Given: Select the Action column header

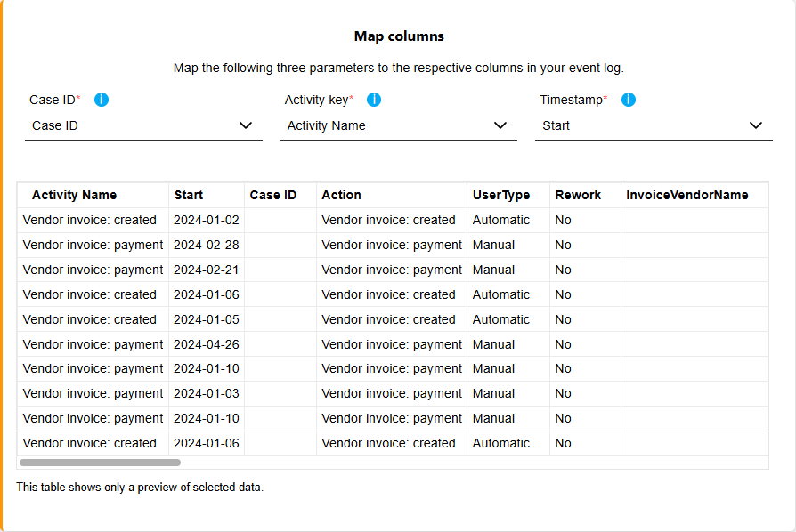Looking at the screenshot, I should click(x=341, y=195).
